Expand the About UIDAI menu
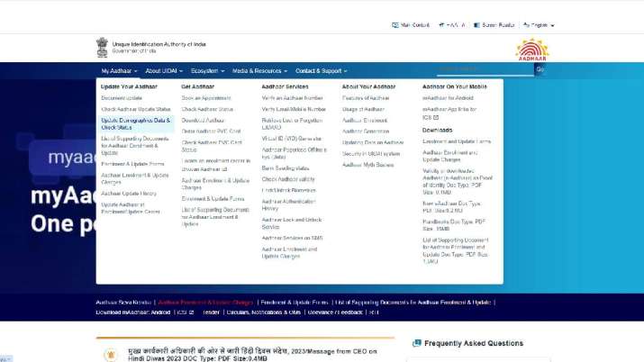 pyautogui.click(x=164, y=70)
